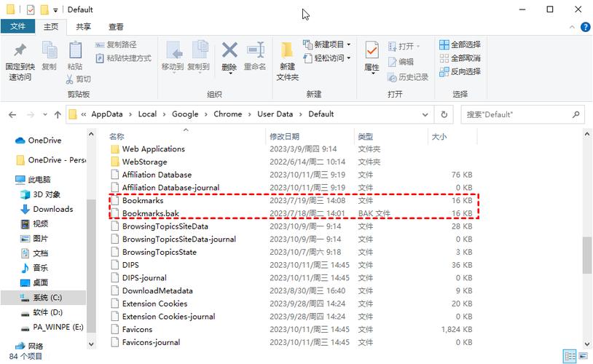
Task: Click the navigation pane scroll down arrow
Action: point(91,344)
